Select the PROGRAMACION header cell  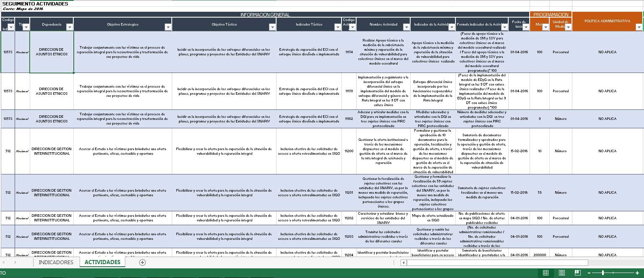click(x=551, y=15)
